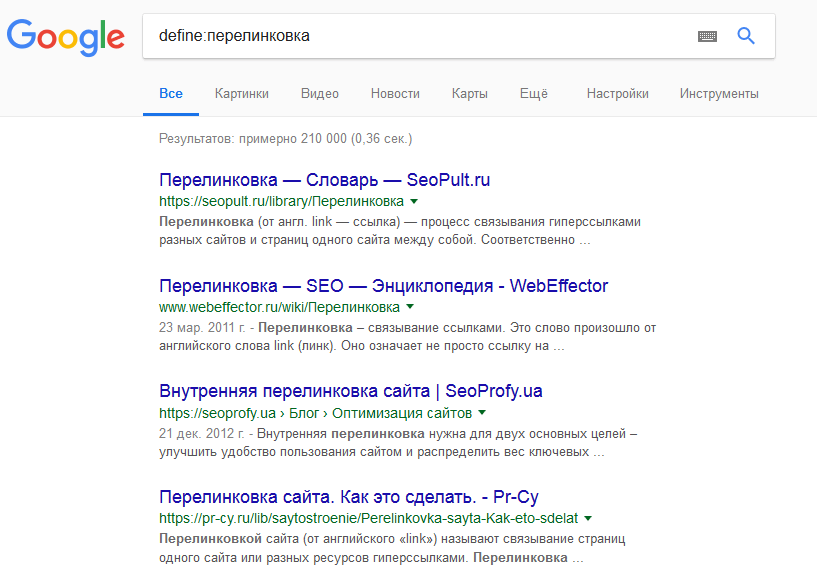Click the snippet dated 23 мар. 2011 г.
Image resolution: width=817 pixels, height=580 pixels.
(407, 337)
